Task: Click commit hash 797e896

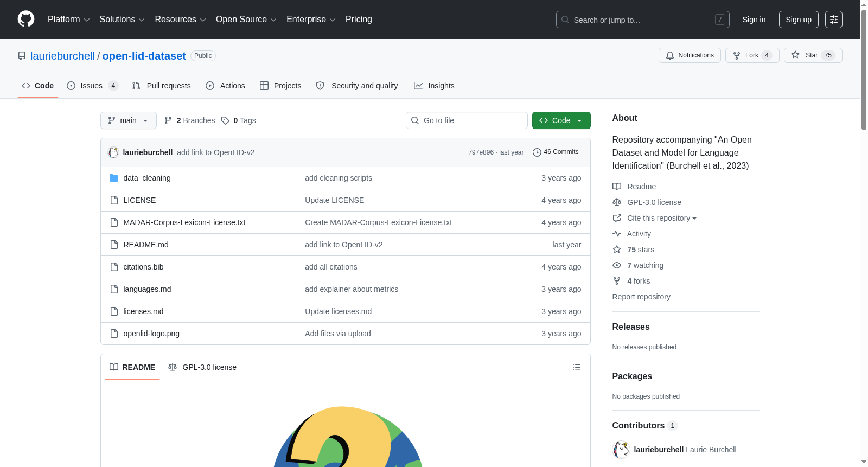Action: [481, 152]
